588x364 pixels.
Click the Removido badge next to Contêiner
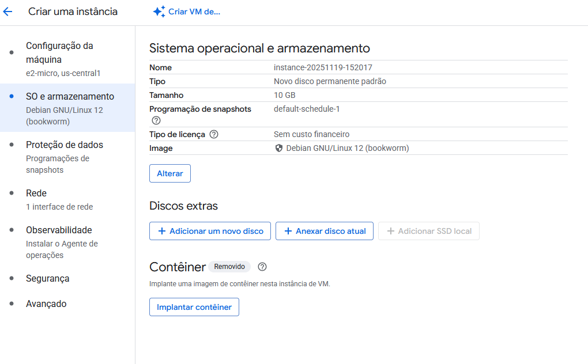coord(229,267)
